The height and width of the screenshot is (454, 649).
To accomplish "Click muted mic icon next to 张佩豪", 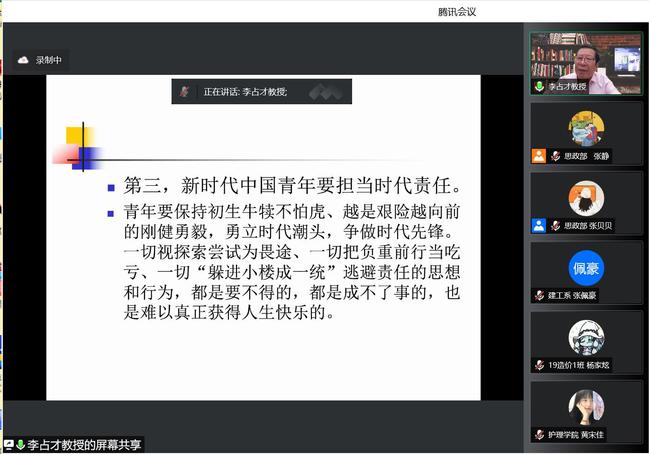I will click(x=539, y=295).
